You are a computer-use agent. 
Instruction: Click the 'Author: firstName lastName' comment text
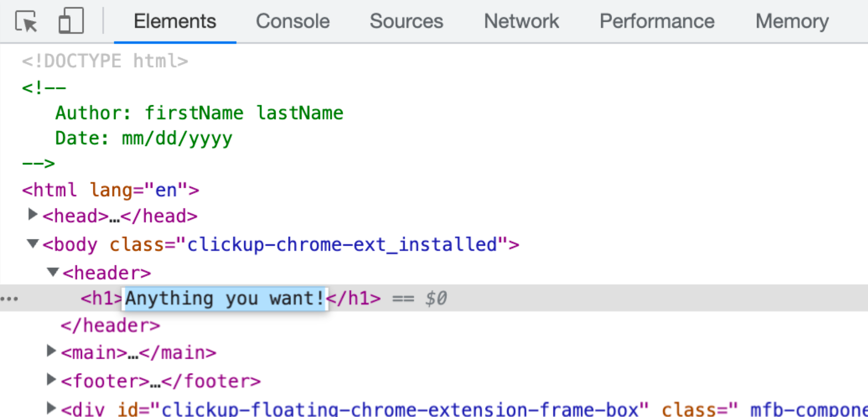(x=199, y=113)
